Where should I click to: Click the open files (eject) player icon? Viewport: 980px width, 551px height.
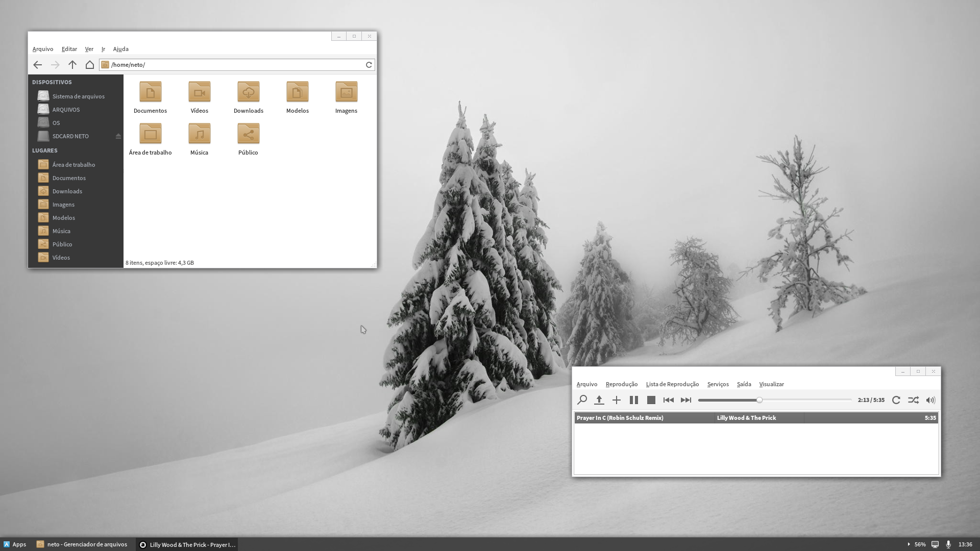click(599, 400)
